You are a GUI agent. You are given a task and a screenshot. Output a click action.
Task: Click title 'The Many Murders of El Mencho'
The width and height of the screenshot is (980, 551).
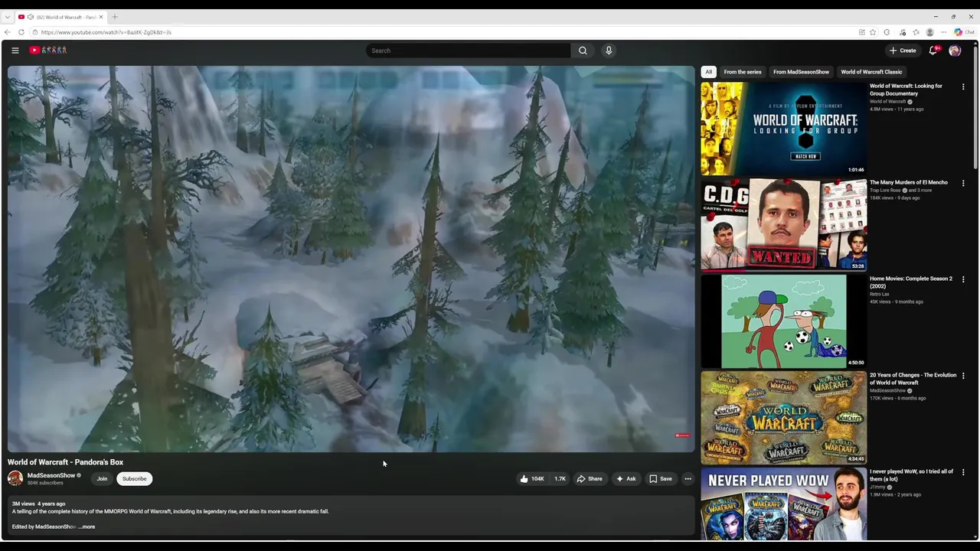tap(908, 183)
